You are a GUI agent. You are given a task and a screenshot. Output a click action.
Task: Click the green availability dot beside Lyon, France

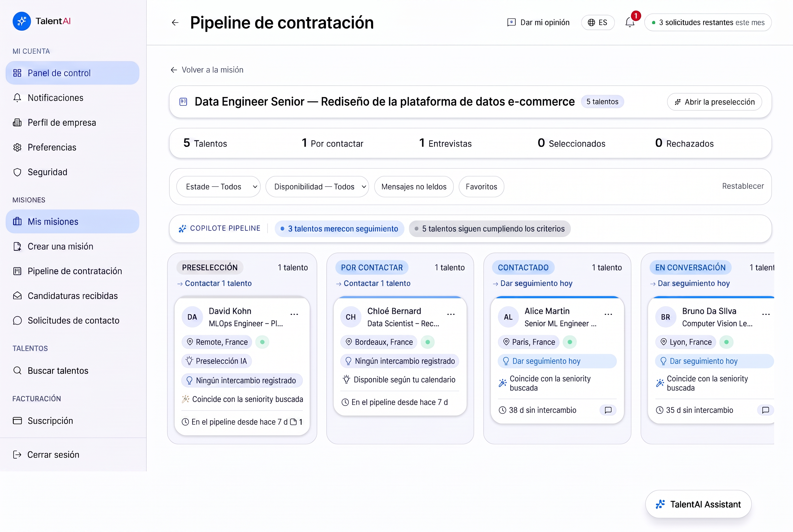(726, 342)
